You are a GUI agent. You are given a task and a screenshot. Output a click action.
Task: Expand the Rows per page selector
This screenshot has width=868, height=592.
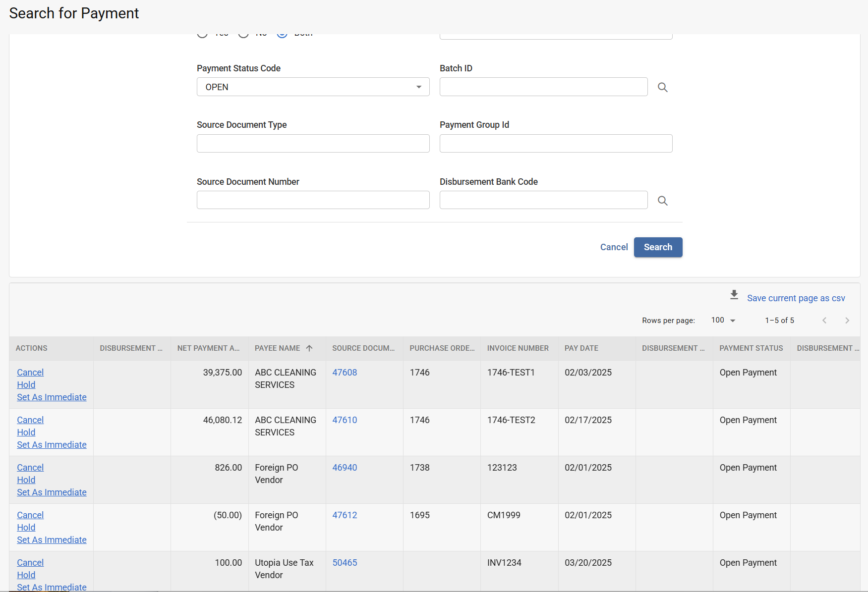coord(723,321)
